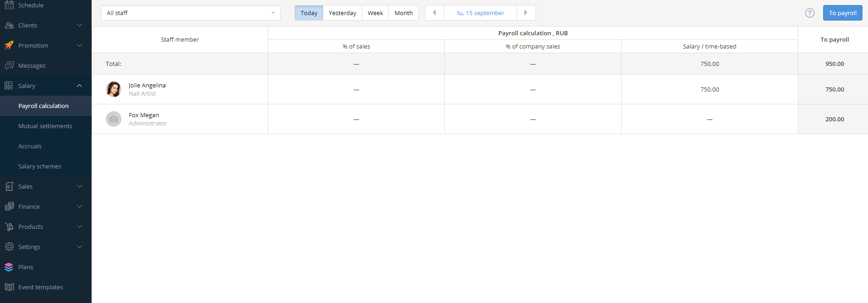Viewport: 868px width, 303px height.
Task: Go to next day arrow
Action: click(x=526, y=13)
